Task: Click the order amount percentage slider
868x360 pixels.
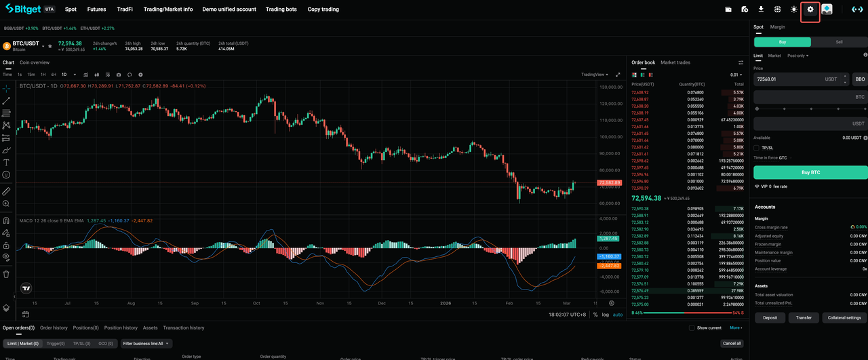Action: tap(810, 108)
